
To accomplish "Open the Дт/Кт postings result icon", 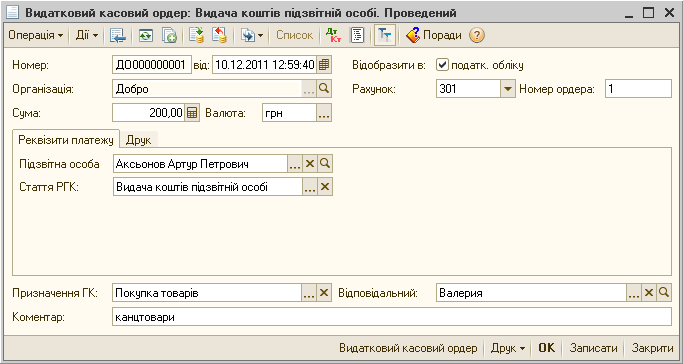I will (x=333, y=36).
